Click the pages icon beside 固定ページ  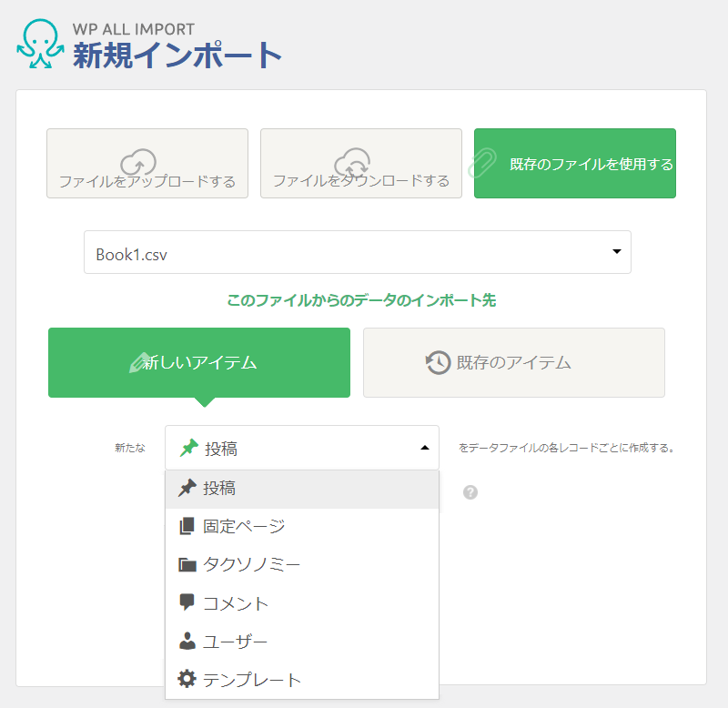pos(187,526)
